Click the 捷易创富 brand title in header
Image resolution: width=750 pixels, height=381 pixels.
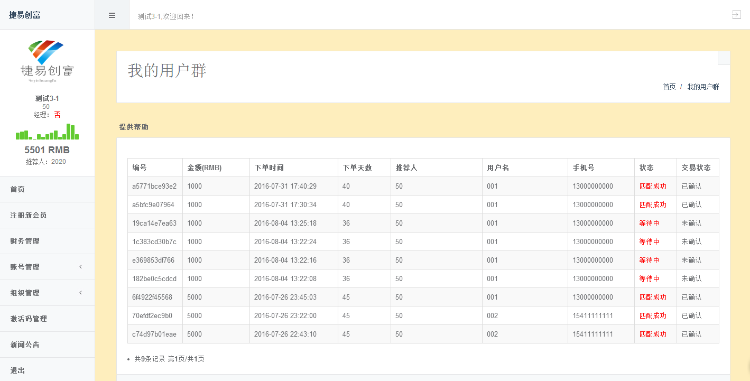(x=24, y=15)
